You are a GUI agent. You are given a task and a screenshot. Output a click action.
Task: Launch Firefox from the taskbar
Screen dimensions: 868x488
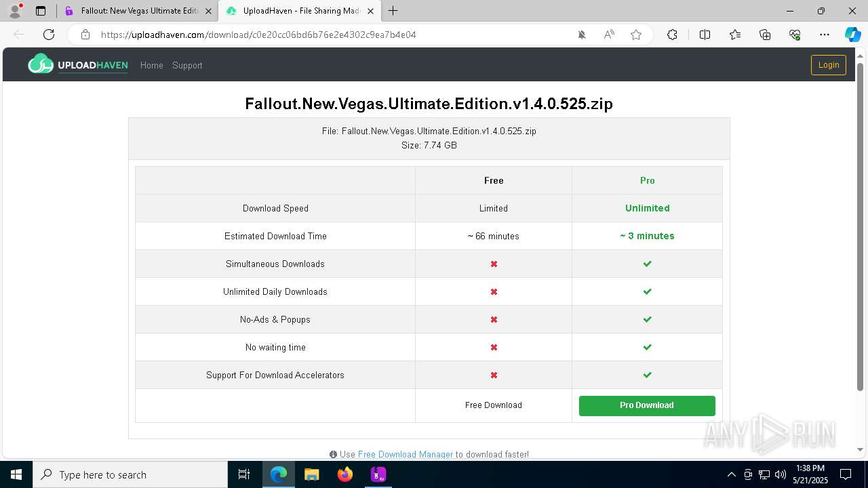click(x=345, y=474)
